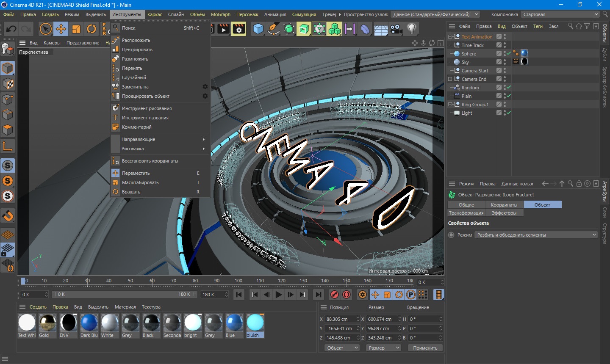
Task: Click the MoGraph Cloner cubes icon
Action: tap(334, 29)
